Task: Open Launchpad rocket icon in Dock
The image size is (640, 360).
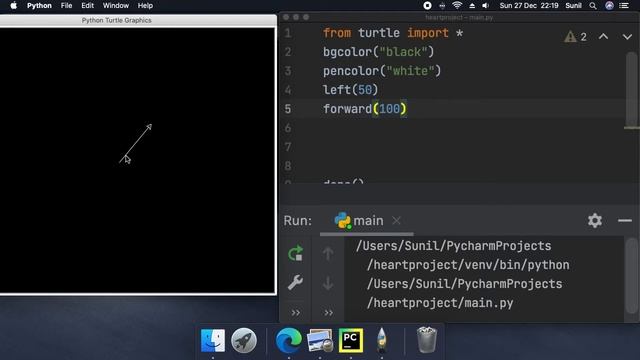Action: [244, 340]
